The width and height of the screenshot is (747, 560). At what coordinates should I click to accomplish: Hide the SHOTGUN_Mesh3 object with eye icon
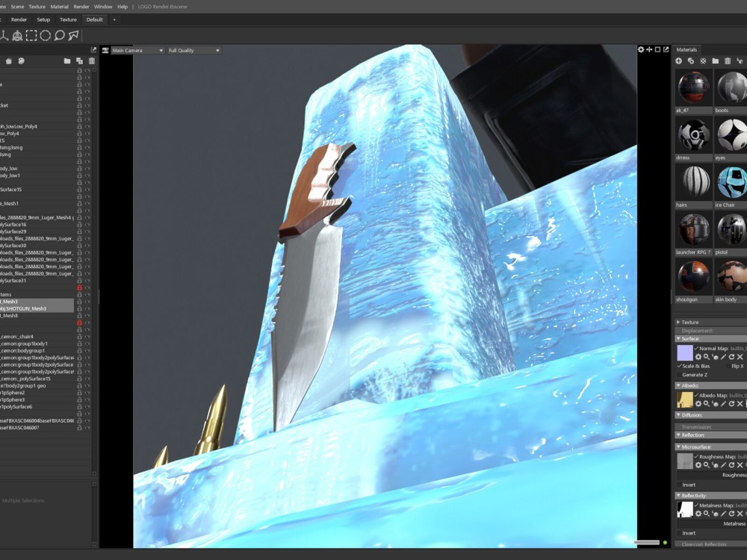pyautogui.click(x=87, y=308)
